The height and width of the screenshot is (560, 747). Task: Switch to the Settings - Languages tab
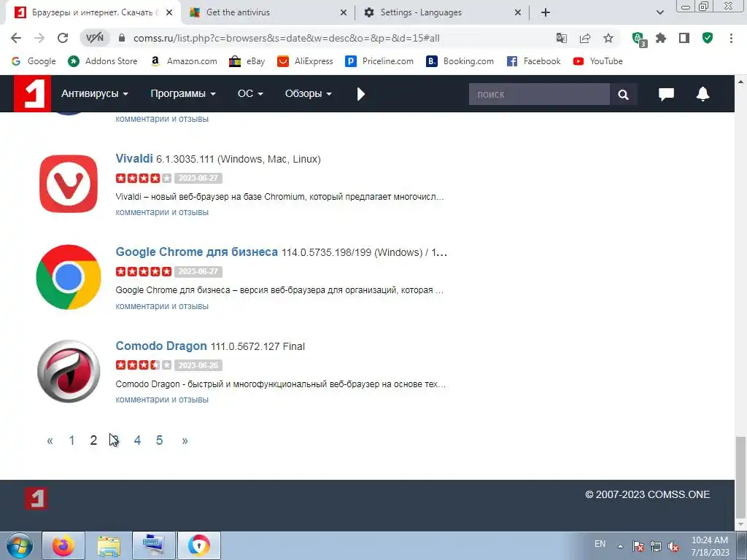pos(442,12)
